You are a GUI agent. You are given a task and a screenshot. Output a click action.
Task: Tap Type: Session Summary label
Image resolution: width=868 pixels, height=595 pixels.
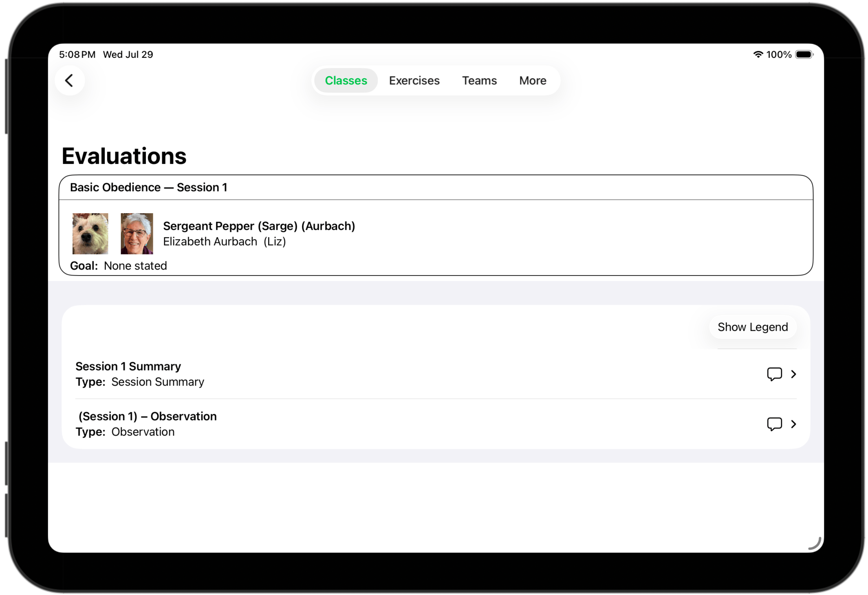[139, 382]
